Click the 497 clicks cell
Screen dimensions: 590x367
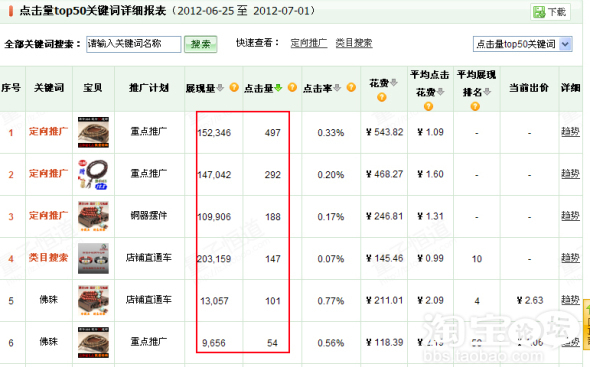tap(273, 133)
